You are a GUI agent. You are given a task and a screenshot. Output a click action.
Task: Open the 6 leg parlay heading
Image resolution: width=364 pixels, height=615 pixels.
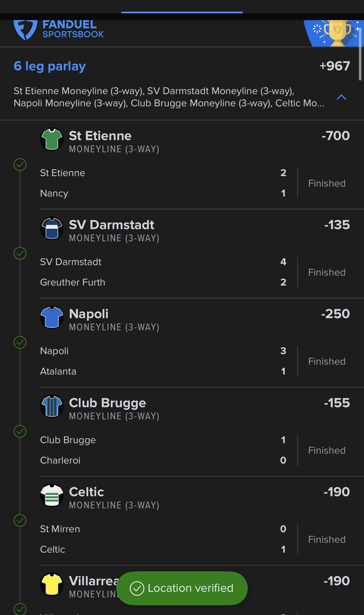pos(50,66)
